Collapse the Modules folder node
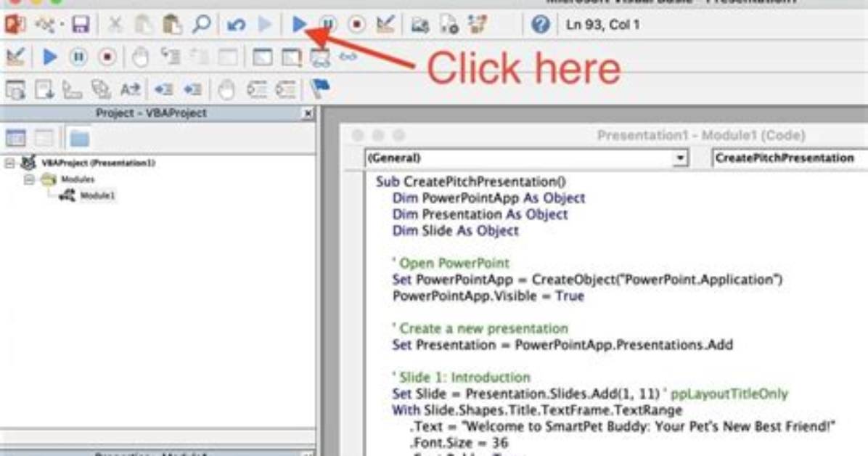Viewport: 868px width, 456px height. (x=29, y=179)
